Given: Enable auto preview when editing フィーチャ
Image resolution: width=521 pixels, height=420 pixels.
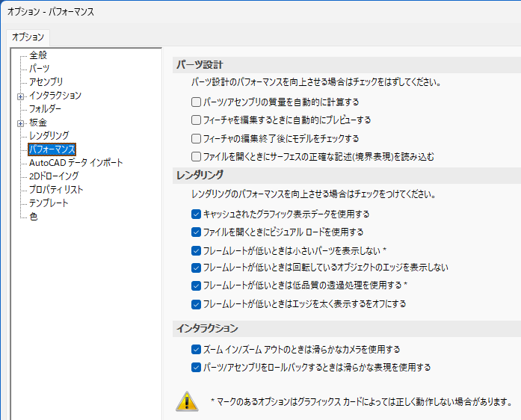Looking at the screenshot, I should 196,120.
